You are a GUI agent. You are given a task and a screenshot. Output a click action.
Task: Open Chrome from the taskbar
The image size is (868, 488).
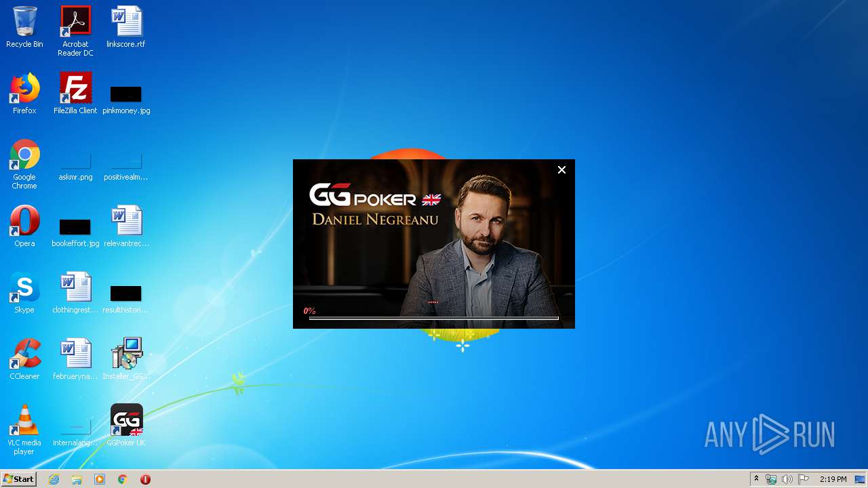[x=122, y=479]
